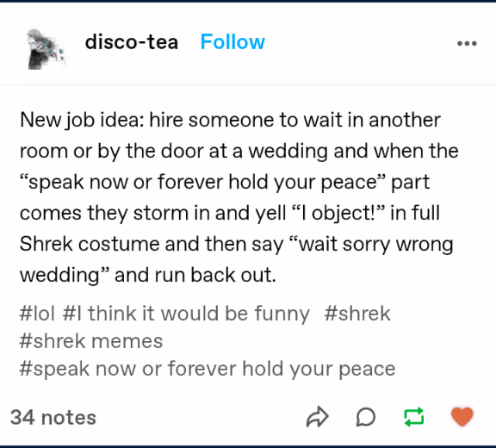Click the "and run back out." closing line
The height and width of the screenshot is (448, 496).
coord(195,275)
